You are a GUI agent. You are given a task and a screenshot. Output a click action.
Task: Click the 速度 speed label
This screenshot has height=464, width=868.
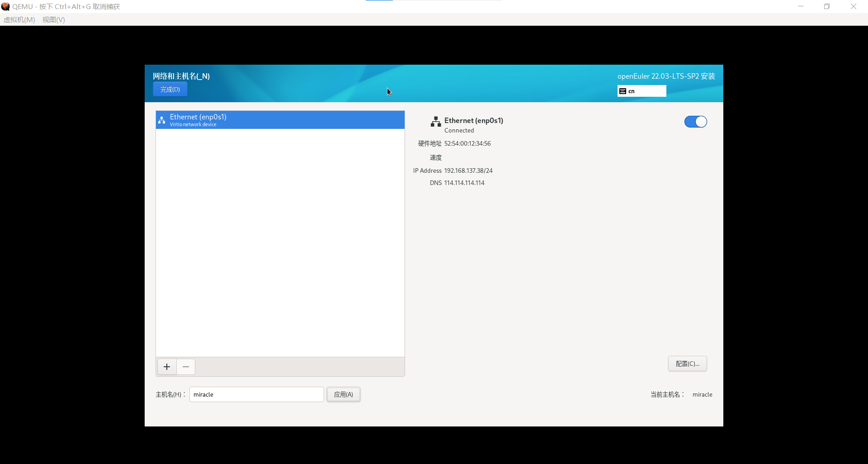(436, 157)
